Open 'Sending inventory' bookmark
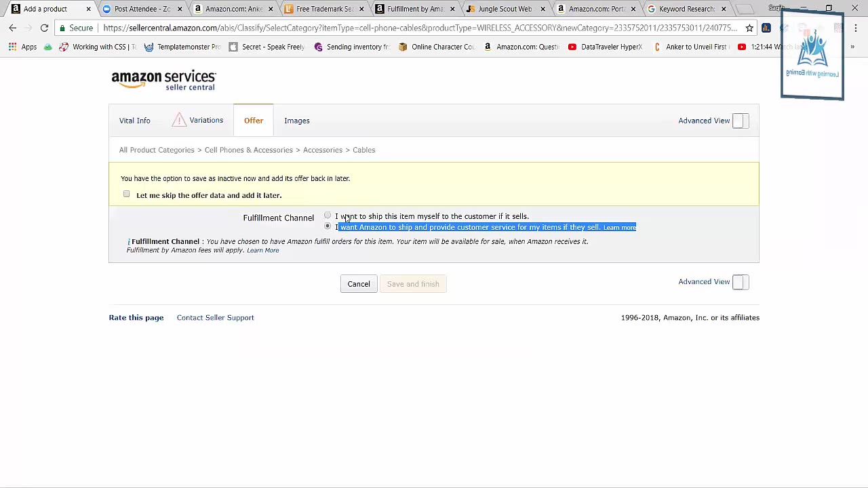This screenshot has width=868, height=488. [351, 47]
